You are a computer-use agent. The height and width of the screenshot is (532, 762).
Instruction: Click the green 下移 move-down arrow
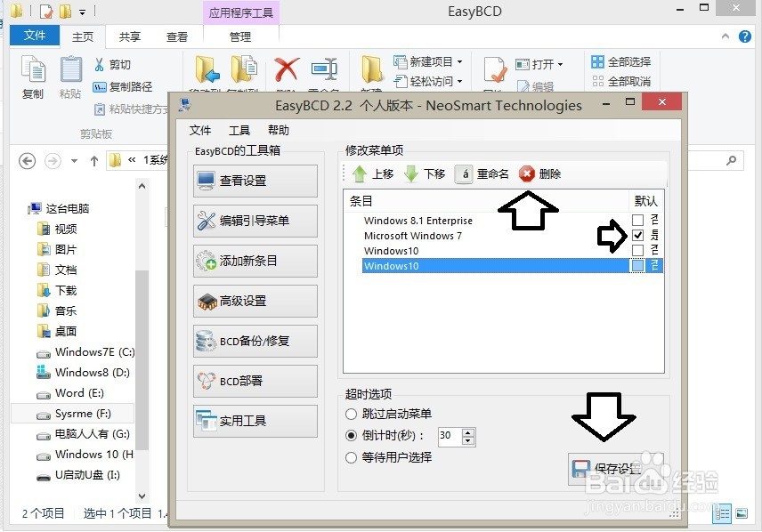coord(411,174)
